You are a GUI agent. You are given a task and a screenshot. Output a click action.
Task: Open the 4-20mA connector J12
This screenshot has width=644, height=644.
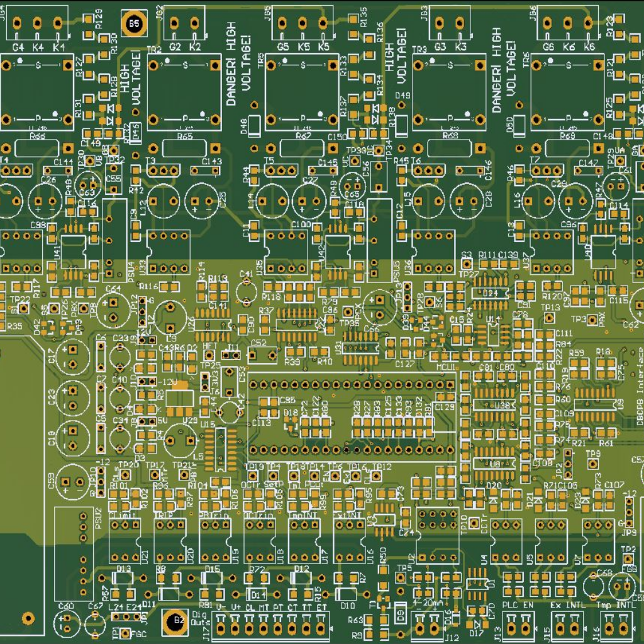[428, 627]
